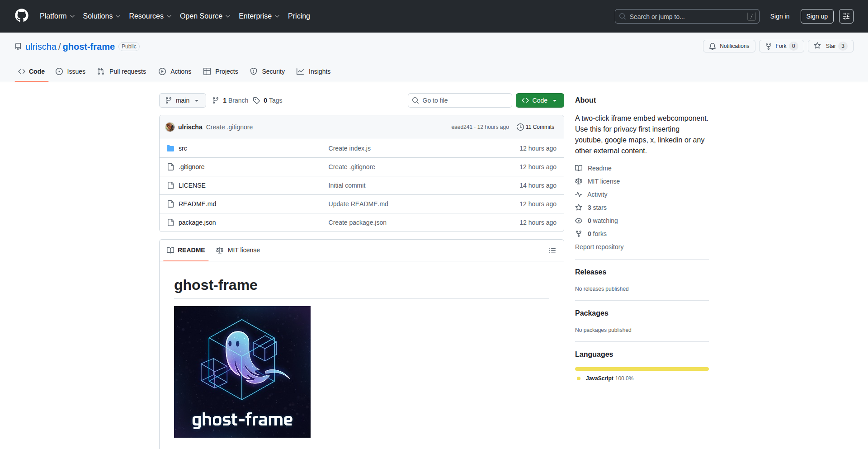Toggle Notifications for this repository
Image resolution: width=868 pixels, height=449 pixels.
(729, 46)
